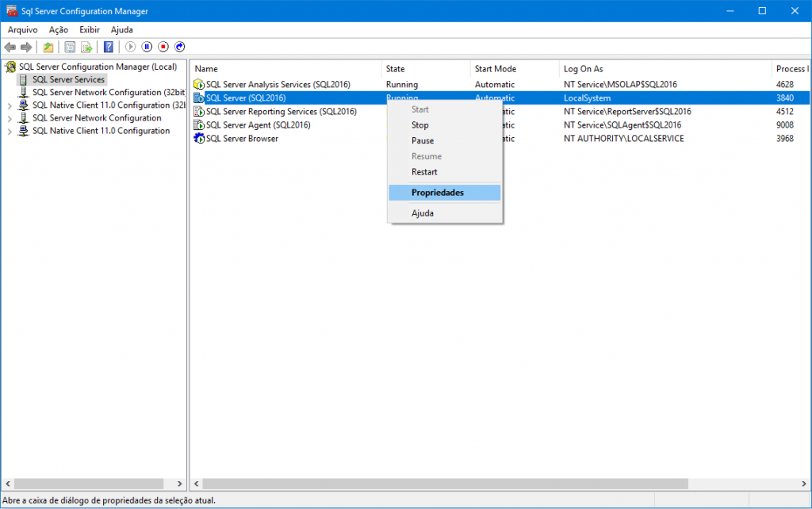Select the SQL Server Services tree icon
This screenshot has height=509, width=812.
23,80
